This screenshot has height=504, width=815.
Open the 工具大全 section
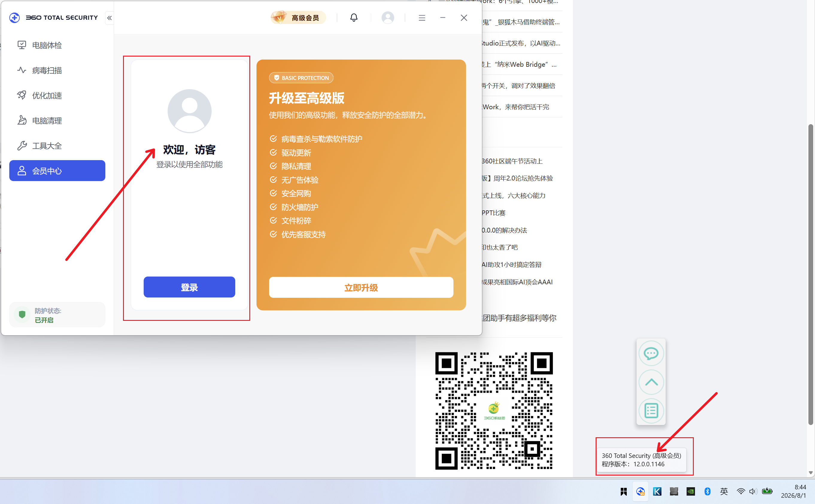point(57,146)
